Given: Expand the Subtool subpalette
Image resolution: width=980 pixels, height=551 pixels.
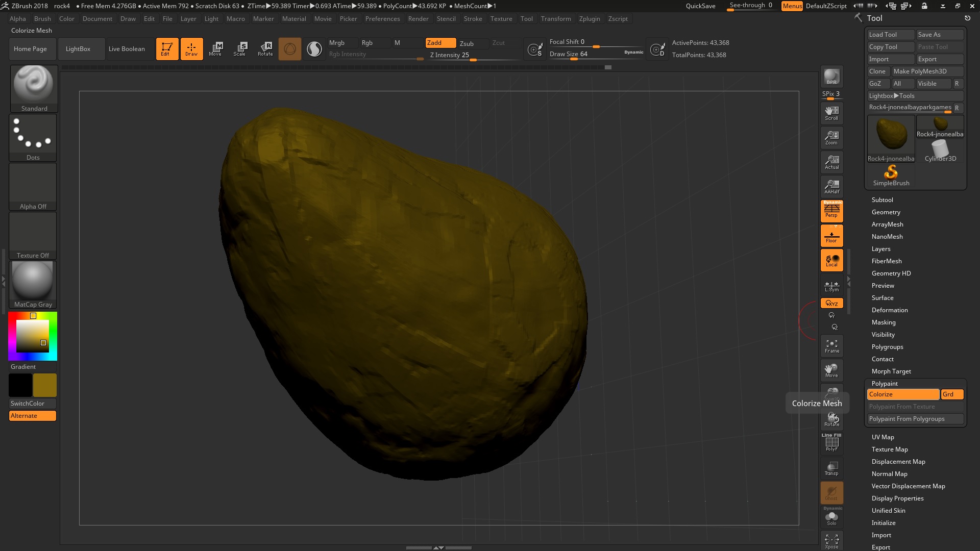Looking at the screenshot, I should pyautogui.click(x=882, y=200).
